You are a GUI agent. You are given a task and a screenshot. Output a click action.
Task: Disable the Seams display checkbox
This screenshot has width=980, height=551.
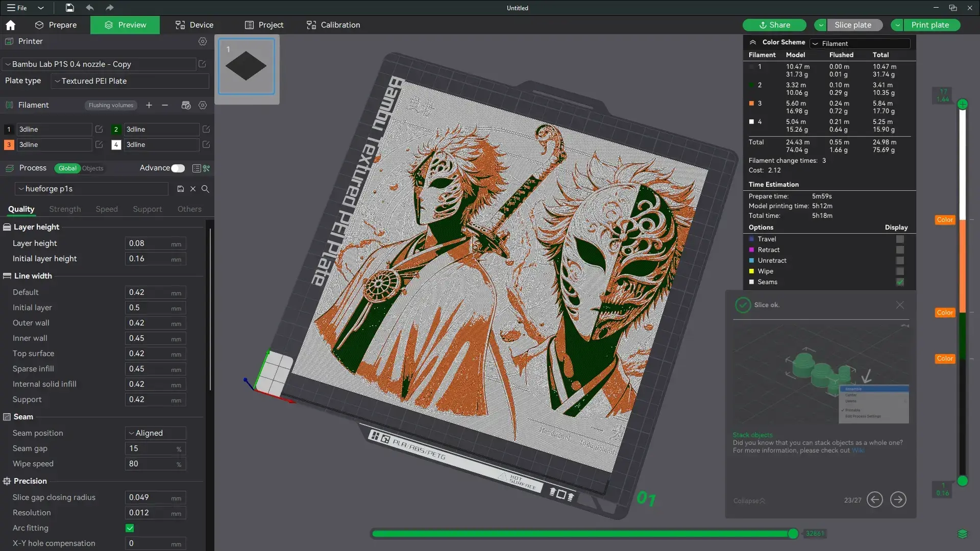point(900,282)
